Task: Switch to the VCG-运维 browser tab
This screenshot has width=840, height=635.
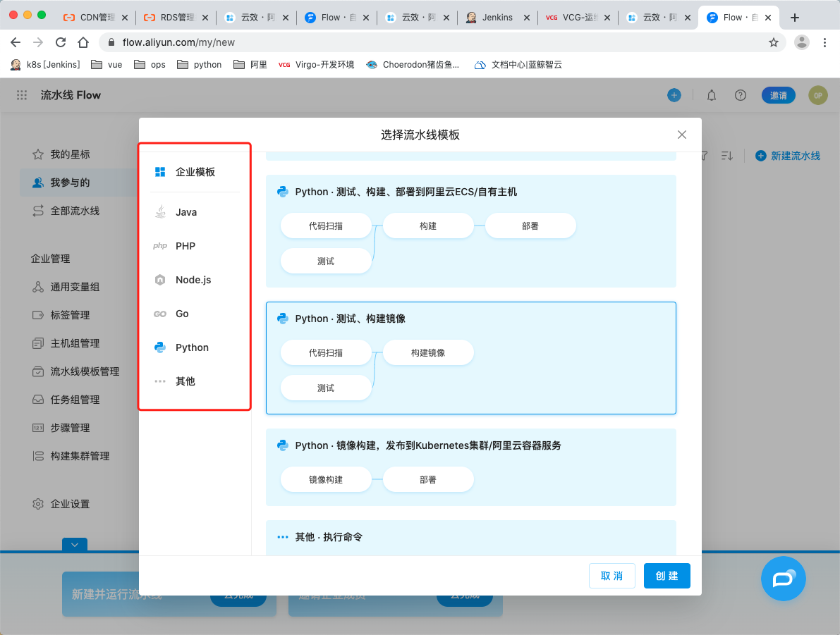Action: tap(578, 18)
